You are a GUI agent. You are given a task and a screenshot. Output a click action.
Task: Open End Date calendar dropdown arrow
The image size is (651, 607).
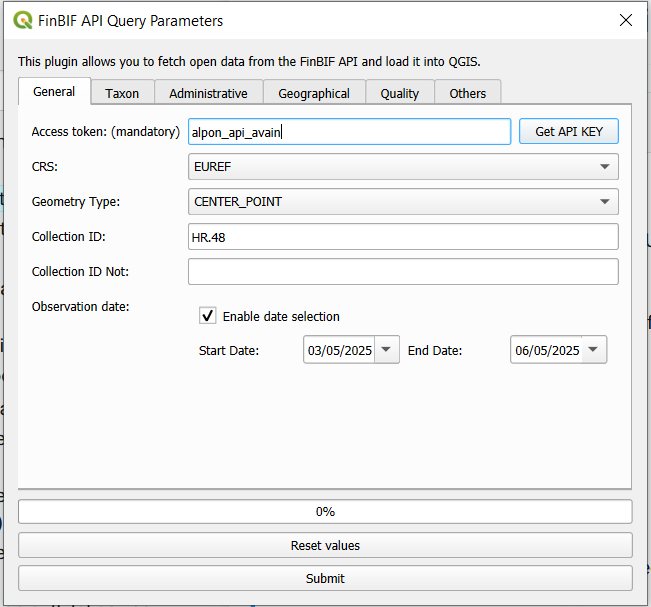pos(594,350)
